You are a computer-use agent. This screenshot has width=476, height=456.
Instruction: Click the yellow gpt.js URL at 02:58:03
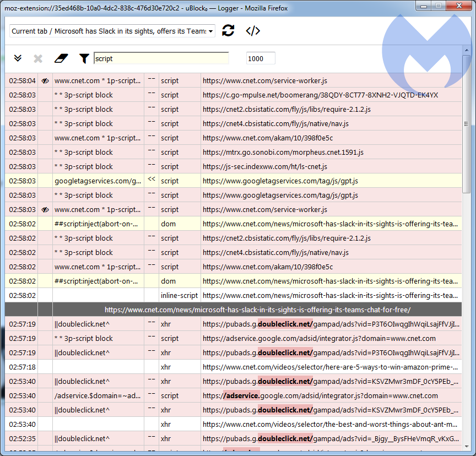pos(280,181)
